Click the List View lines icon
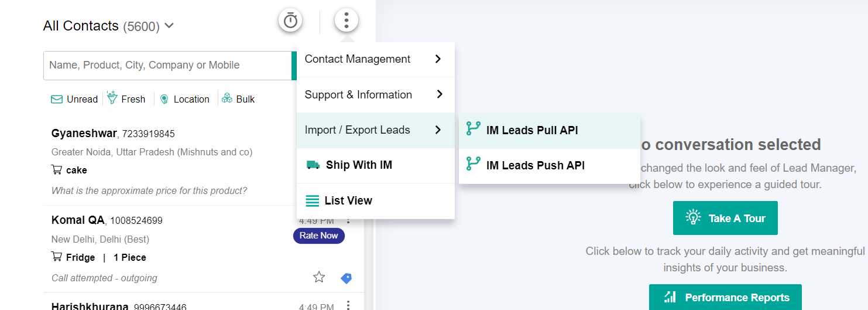This screenshot has width=868, height=310. click(313, 201)
